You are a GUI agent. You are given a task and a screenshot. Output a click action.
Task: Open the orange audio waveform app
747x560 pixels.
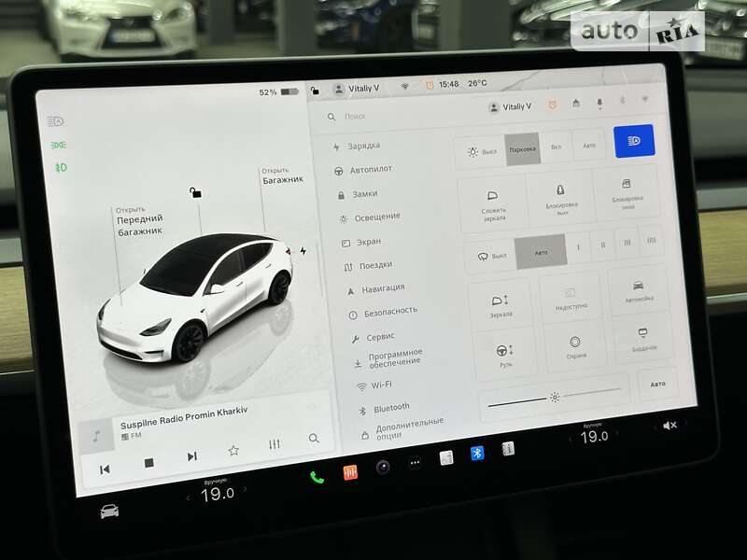coord(350,472)
